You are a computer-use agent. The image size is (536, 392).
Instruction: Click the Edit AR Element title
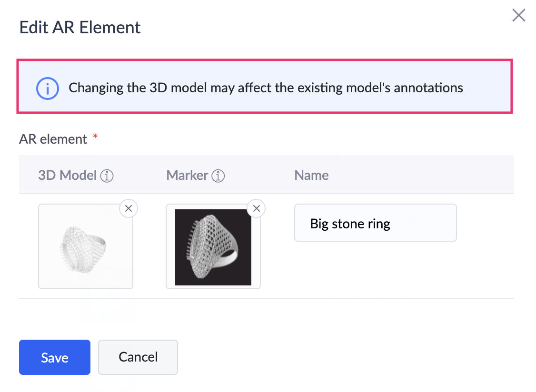[x=79, y=27]
